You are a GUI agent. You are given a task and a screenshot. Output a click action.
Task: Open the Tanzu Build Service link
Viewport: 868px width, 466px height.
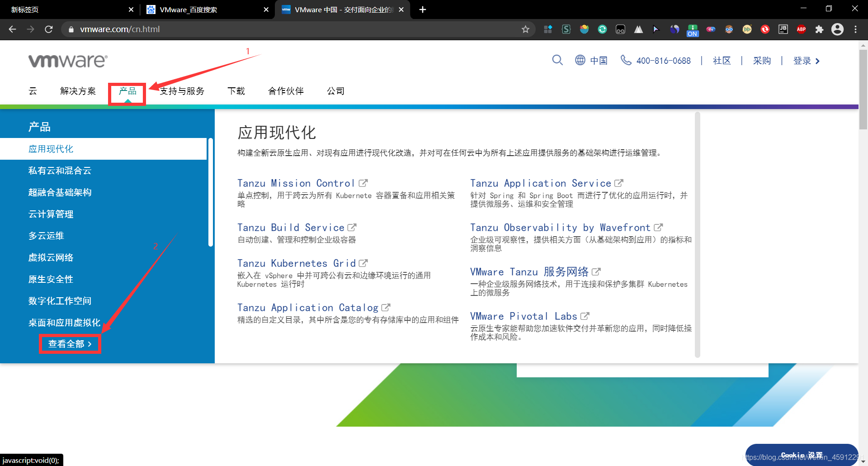pyautogui.click(x=291, y=227)
